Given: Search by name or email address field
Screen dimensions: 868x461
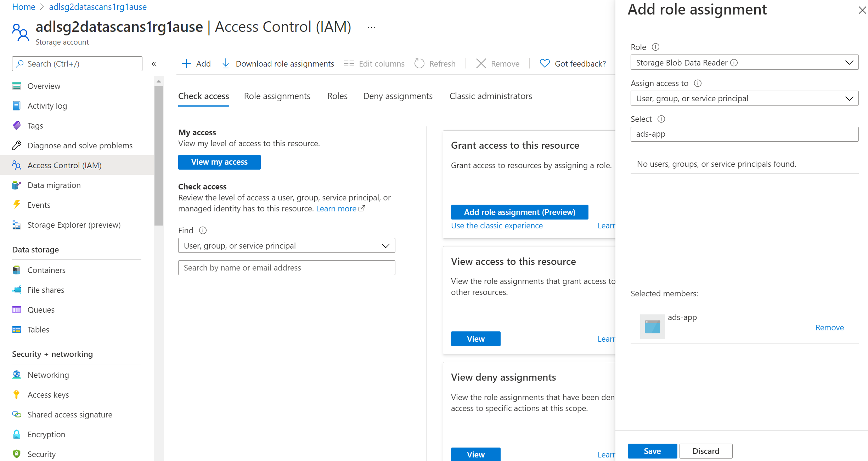Looking at the screenshot, I should pos(287,268).
